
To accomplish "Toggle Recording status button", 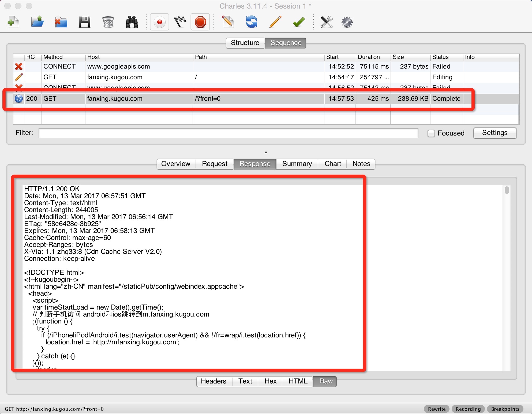I will click(468, 409).
